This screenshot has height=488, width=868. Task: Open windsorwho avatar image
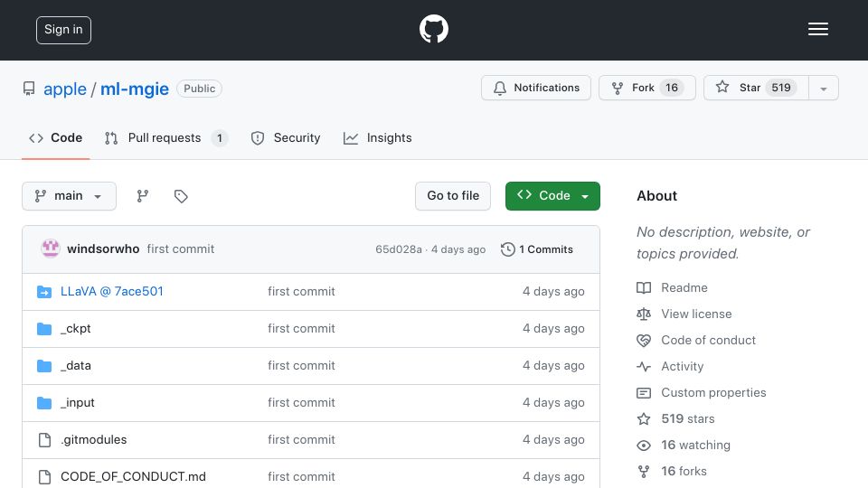coord(51,249)
